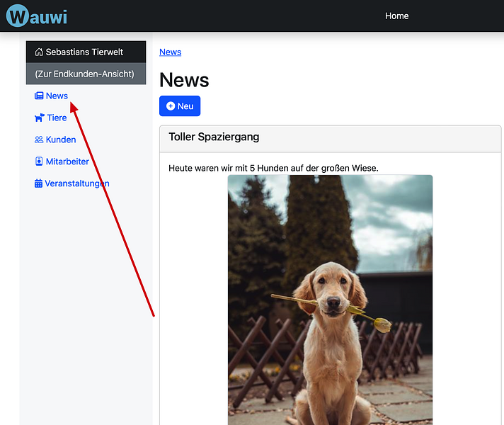Screen dimensions: 504x425
Task: Open the Home menu item in the top bar
Action: tap(396, 16)
